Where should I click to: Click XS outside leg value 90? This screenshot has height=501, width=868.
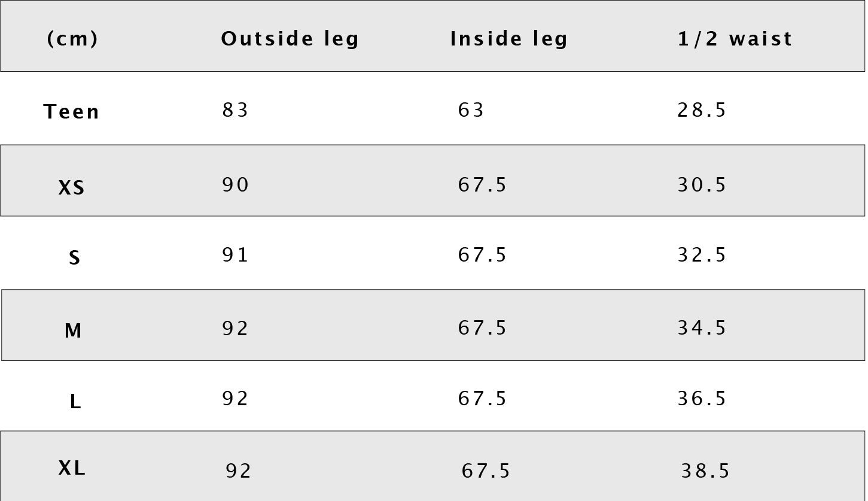(235, 185)
